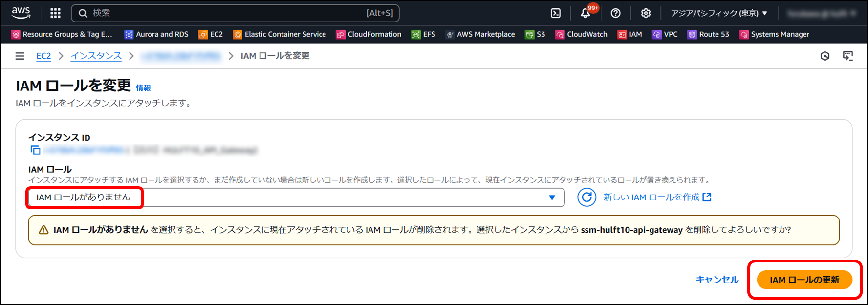Open Elastic Container Service shortcut

pyautogui.click(x=280, y=34)
